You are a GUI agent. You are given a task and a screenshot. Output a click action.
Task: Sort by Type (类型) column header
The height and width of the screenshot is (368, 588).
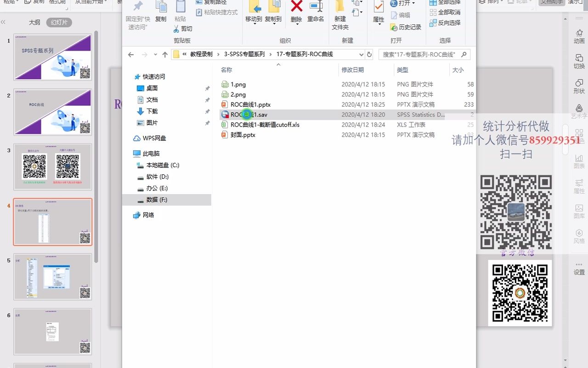point(402,70)
